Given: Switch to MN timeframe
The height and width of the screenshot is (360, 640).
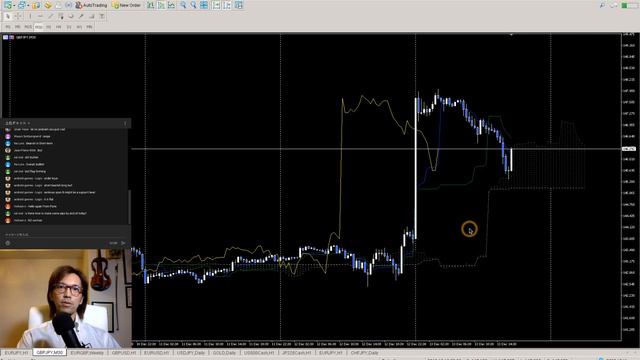Looking at the screenshot, I should [89, 27].
